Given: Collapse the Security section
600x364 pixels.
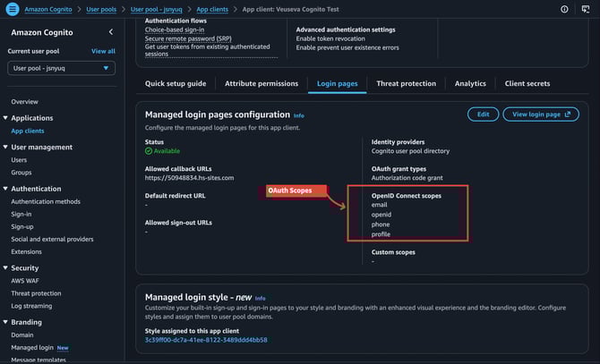Looking at the screenshot, I should coord(5,268).
